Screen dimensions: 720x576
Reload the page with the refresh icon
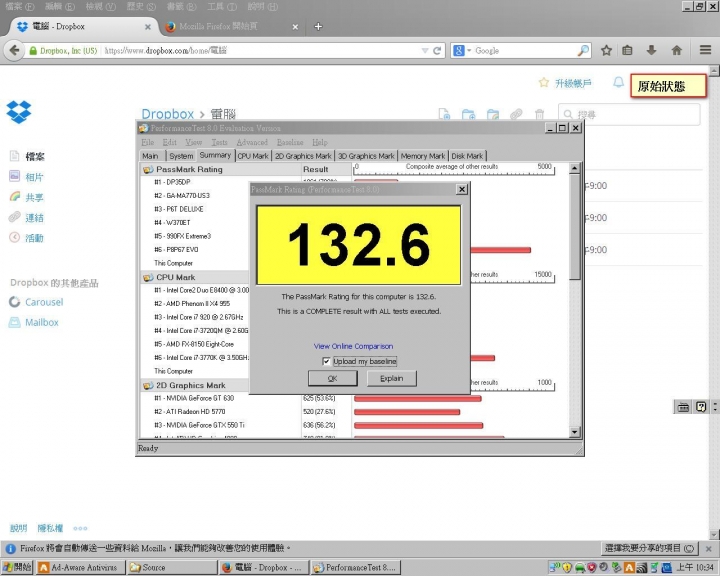pyautogui.click(x=437, y=51)
